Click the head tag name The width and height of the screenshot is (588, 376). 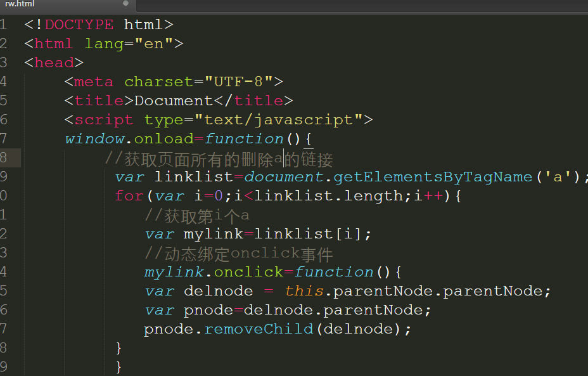point(54,63)
